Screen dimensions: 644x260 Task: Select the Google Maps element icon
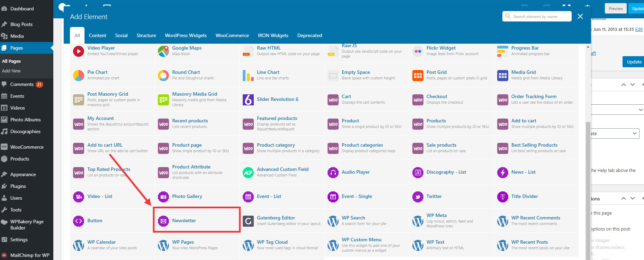(163, 51)
